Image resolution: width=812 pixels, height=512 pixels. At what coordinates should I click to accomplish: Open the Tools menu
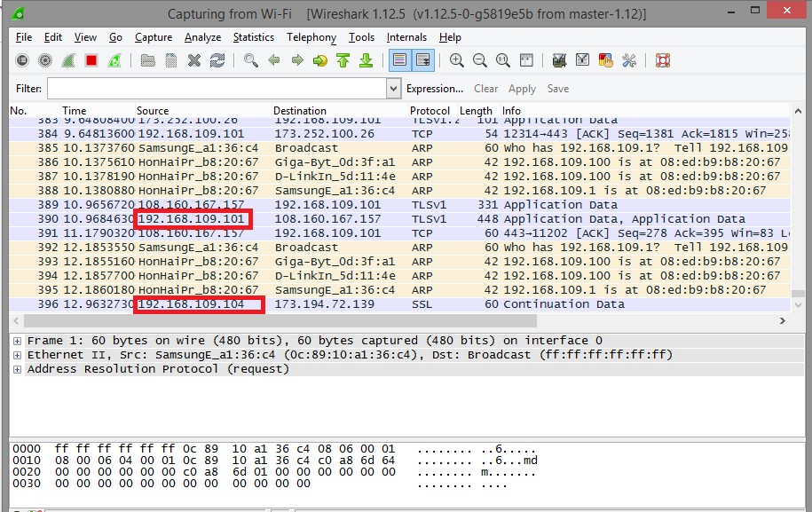coord(361,37)
